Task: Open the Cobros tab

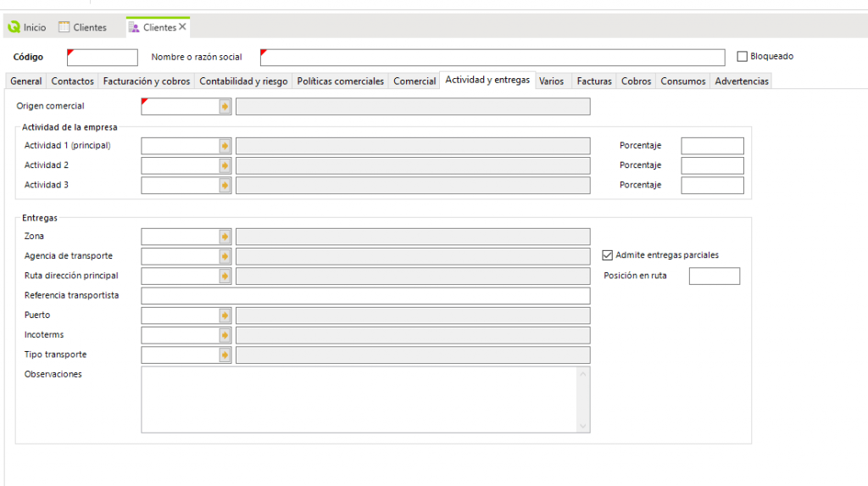Action: pyautogui.click(x=636, y=81)
